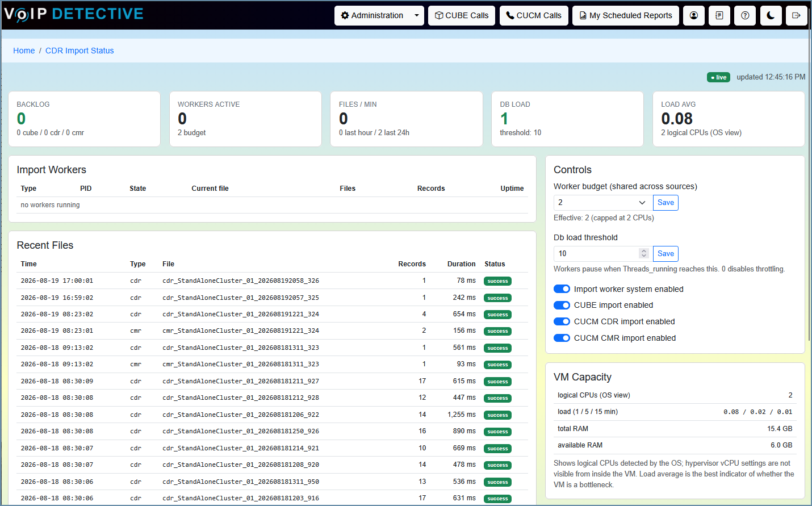
Task: Open the Worker budget dropdown
Action: coord(602,203)
